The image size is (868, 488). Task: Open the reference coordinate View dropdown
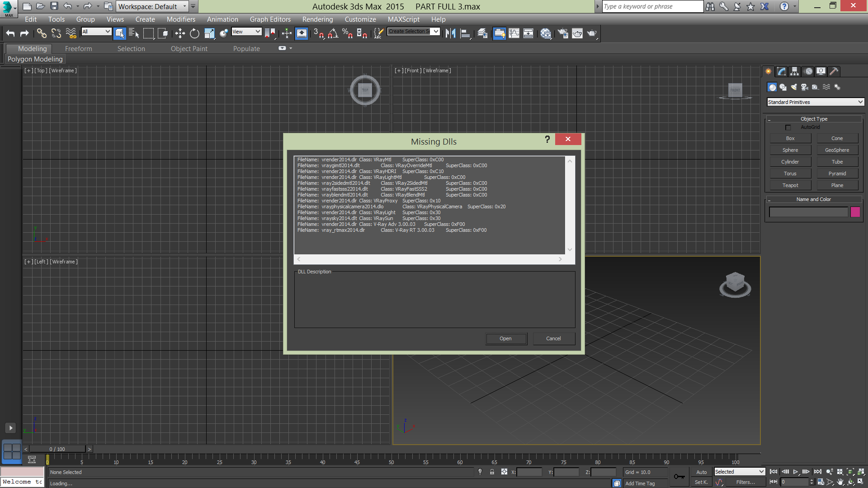[x=246, y=31]
